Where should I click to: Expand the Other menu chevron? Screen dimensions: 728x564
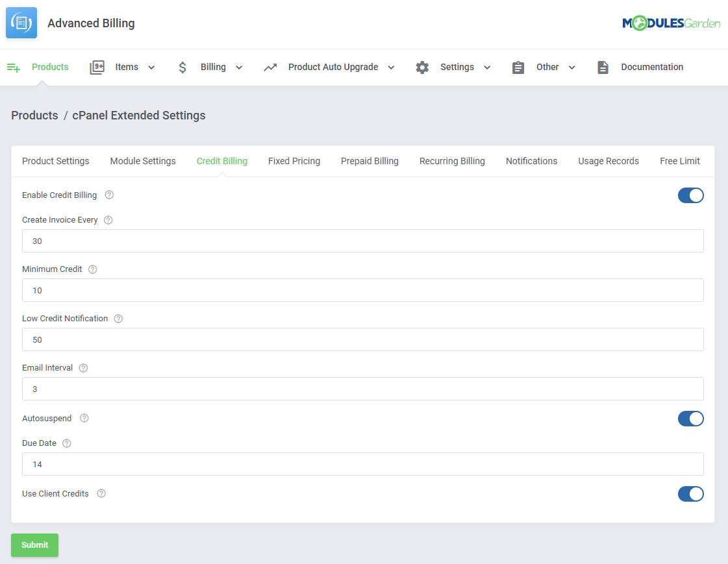tap(572, 67)
